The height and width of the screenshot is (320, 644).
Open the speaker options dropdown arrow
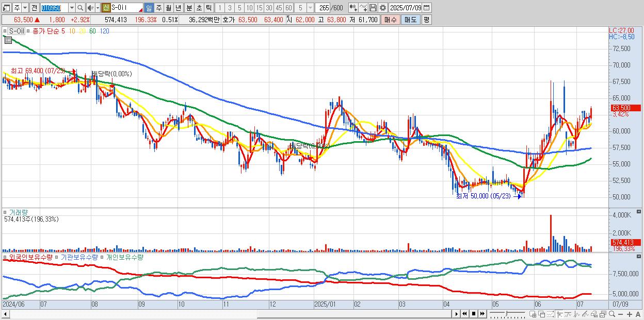coord(98,8)
